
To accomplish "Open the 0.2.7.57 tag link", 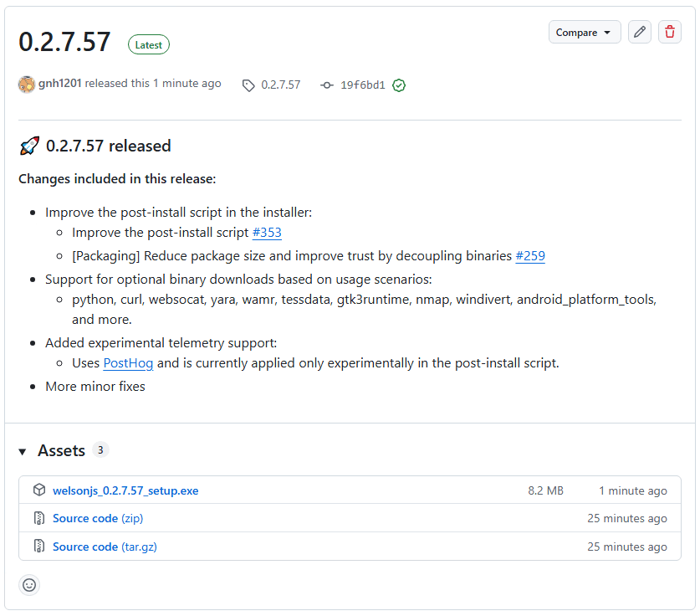I will pos(279,85).
